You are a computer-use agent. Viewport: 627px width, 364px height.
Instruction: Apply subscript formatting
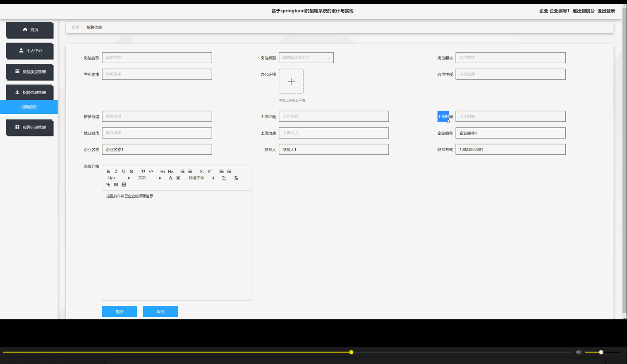click(x=202, y=171)
